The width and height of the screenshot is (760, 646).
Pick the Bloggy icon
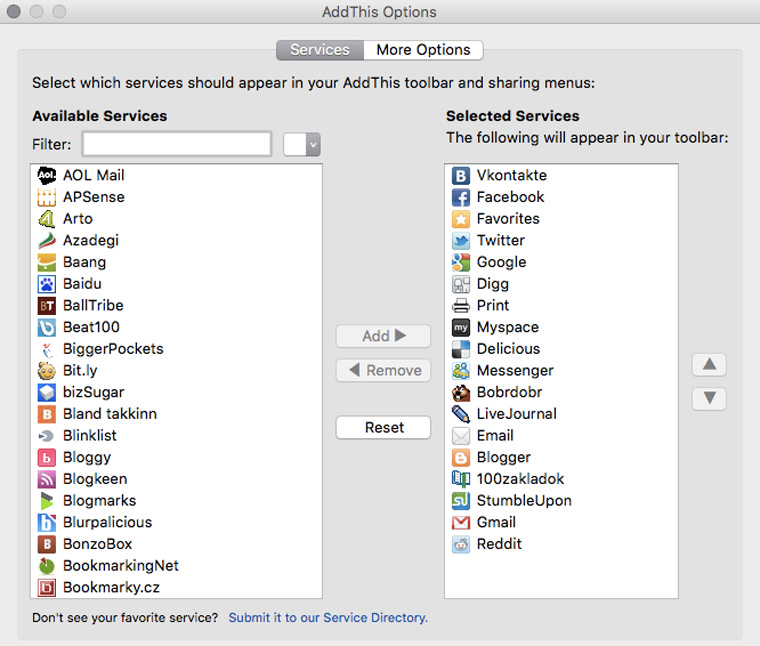tap(47, 457)
